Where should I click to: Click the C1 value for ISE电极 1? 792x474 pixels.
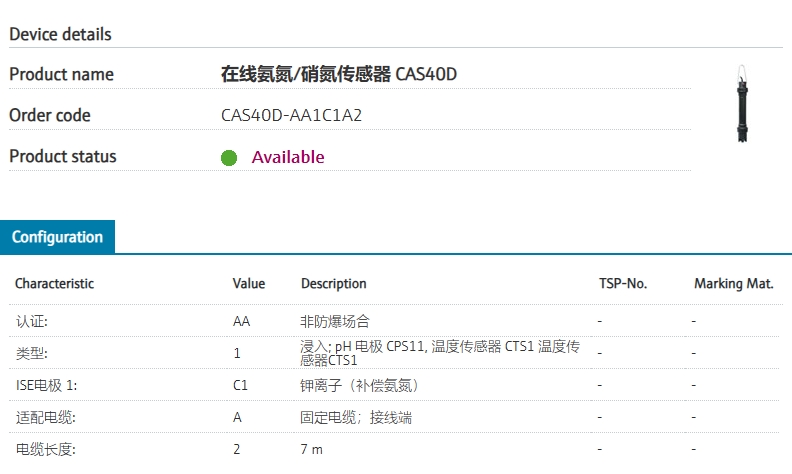click(x=240, y=385)
